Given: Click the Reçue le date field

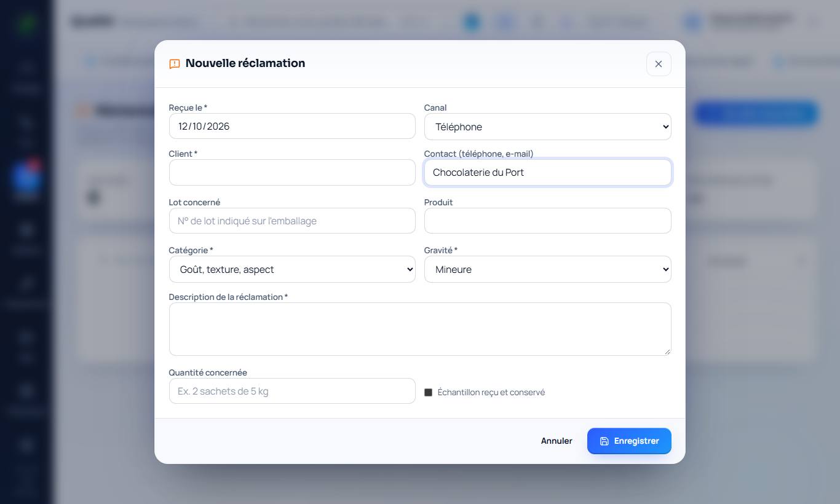Looking at the screenshot, I should pyautogui.click(x=292, y=126).
